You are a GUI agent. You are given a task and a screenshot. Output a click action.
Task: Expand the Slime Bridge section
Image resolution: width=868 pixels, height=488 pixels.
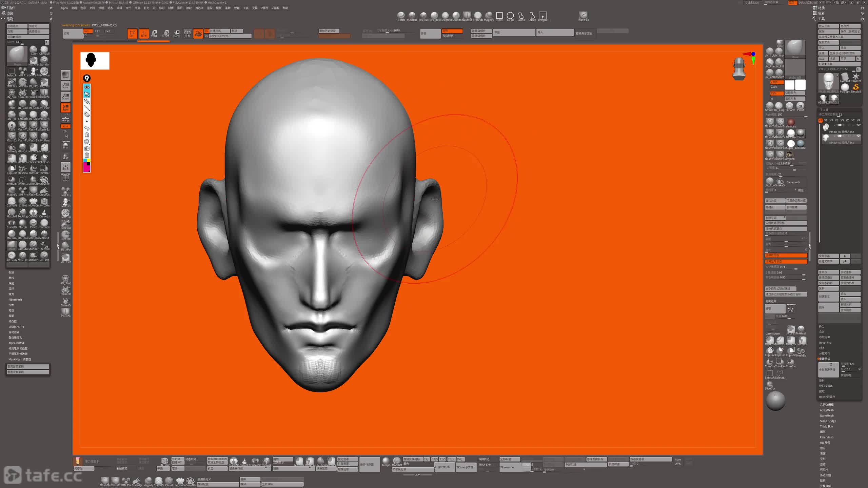tap(828, 421)
